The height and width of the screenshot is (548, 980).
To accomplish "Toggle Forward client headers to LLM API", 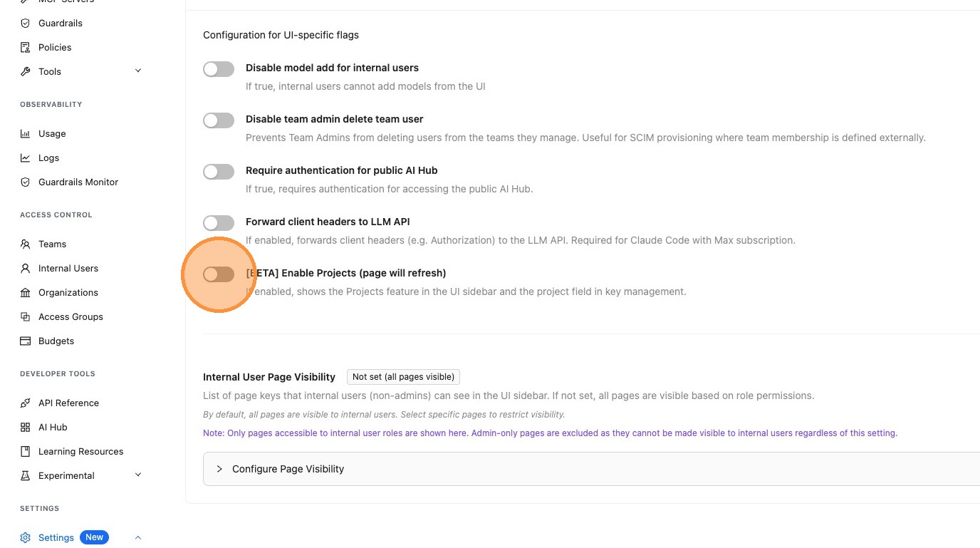I will click(219, 223).
